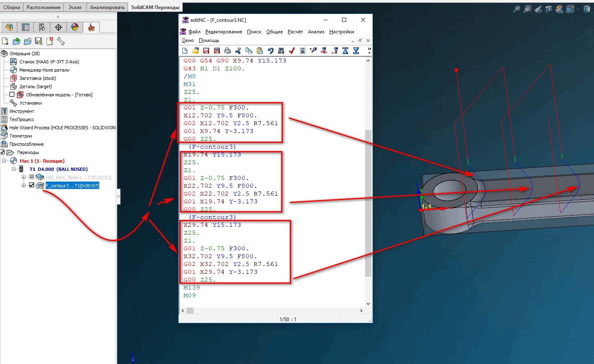The height and width of the screenshot is (364, 594).
Task: Uncheck the F_contour3 operation checkbox
Action: pyautogui.click(x=32, y=185)
